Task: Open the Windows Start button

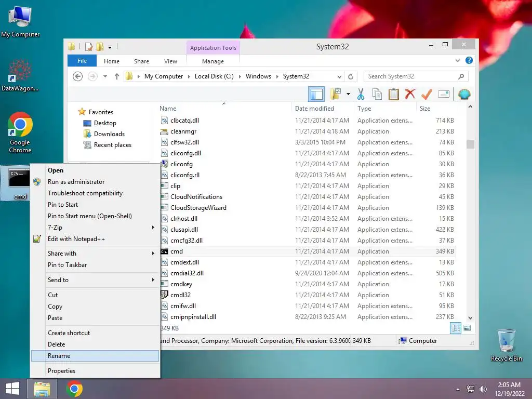Action: tap(12, 389)
